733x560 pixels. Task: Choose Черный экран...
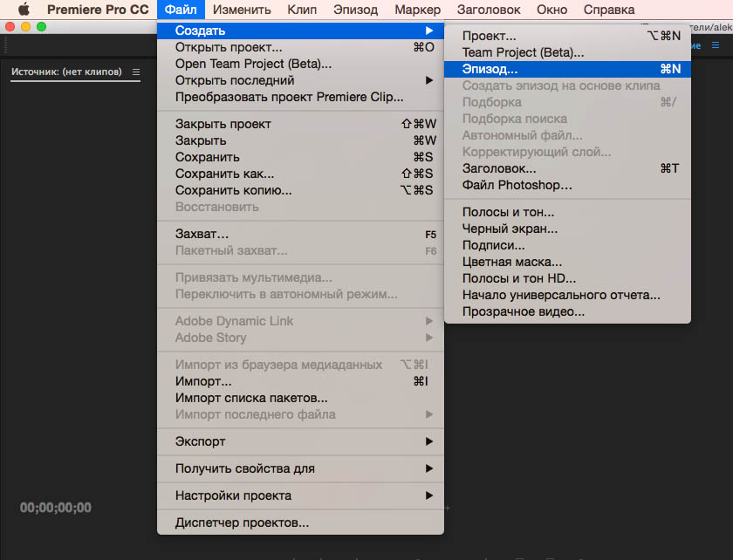point(567,229)
